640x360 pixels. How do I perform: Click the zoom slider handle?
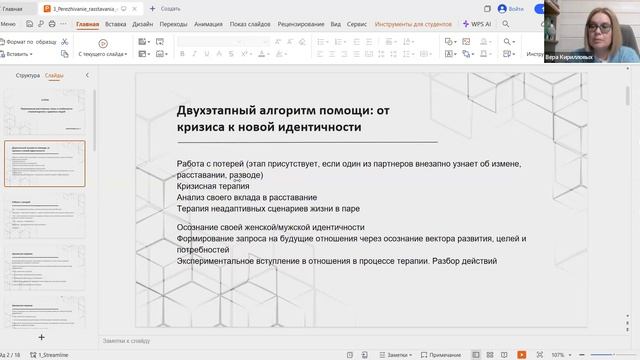pyautogui.click(x=613, y=354)
